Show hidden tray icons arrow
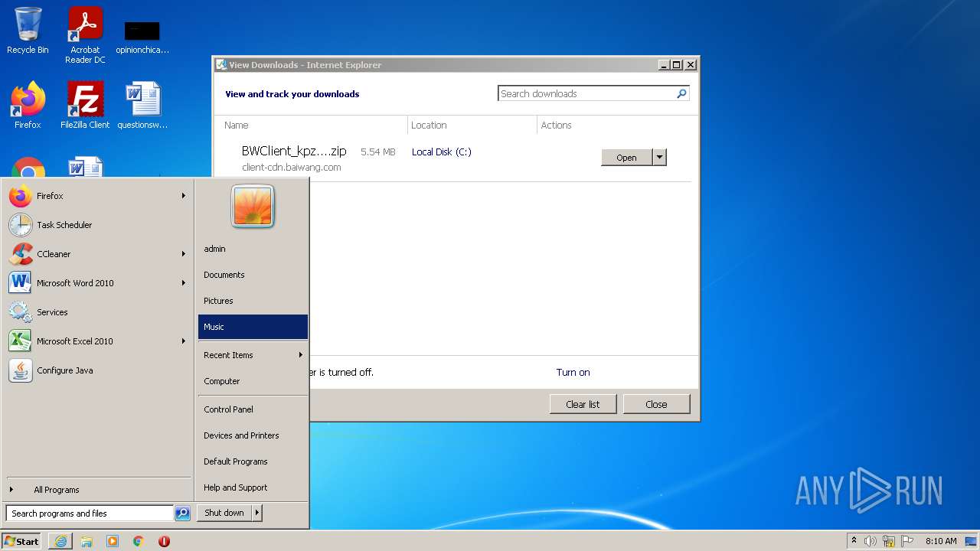Image resolution: width=980 pixels, height=551 pixels. tap(854, 541)
